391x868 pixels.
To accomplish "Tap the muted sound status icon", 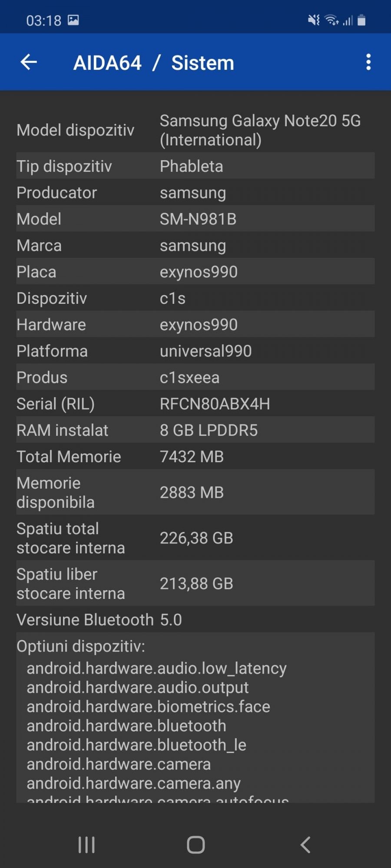I will [314, 20].
